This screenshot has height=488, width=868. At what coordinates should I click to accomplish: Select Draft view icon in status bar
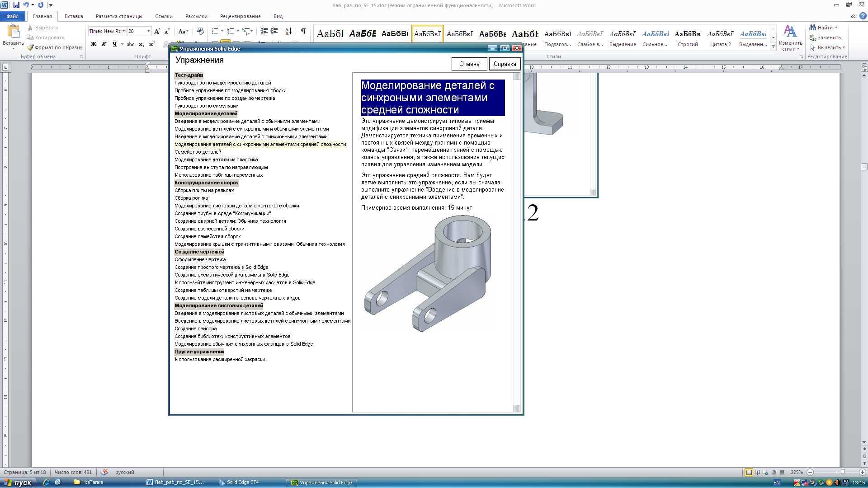[782, 472]
